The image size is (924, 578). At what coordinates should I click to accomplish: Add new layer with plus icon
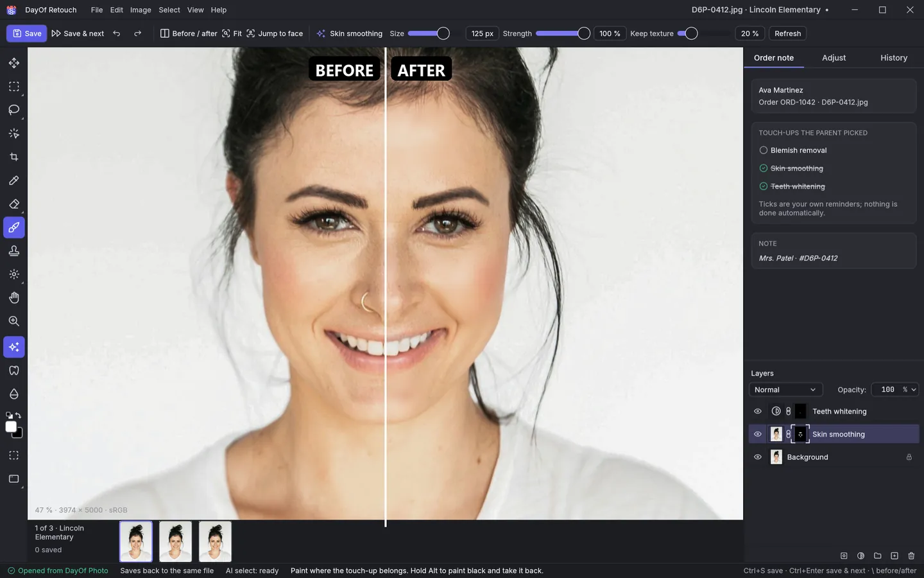(894, 556)
